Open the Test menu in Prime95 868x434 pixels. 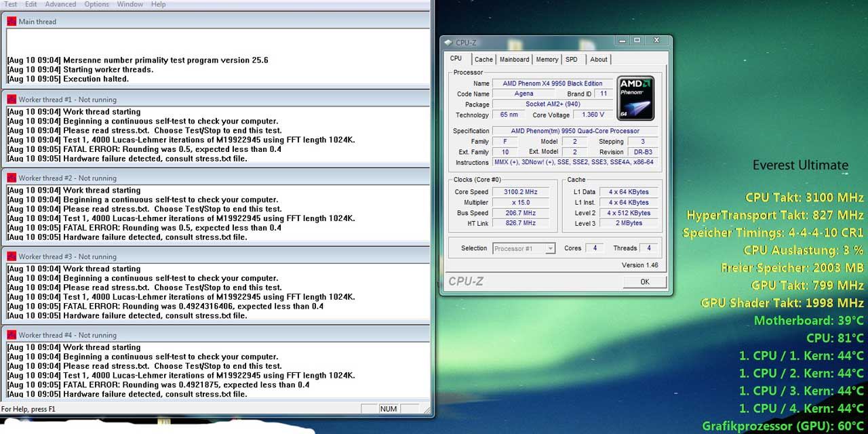(11, 4)
